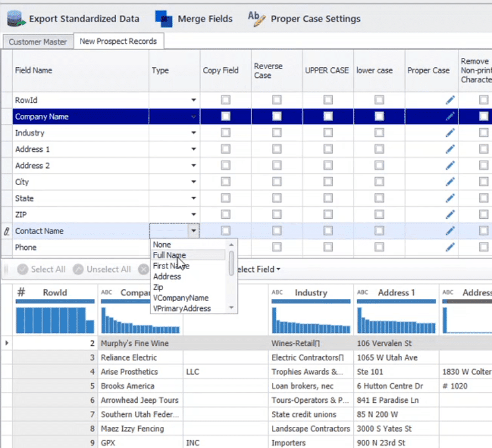Choose Full Name in the Type list
The image size is (492, 448).
[x=170, y=255]
